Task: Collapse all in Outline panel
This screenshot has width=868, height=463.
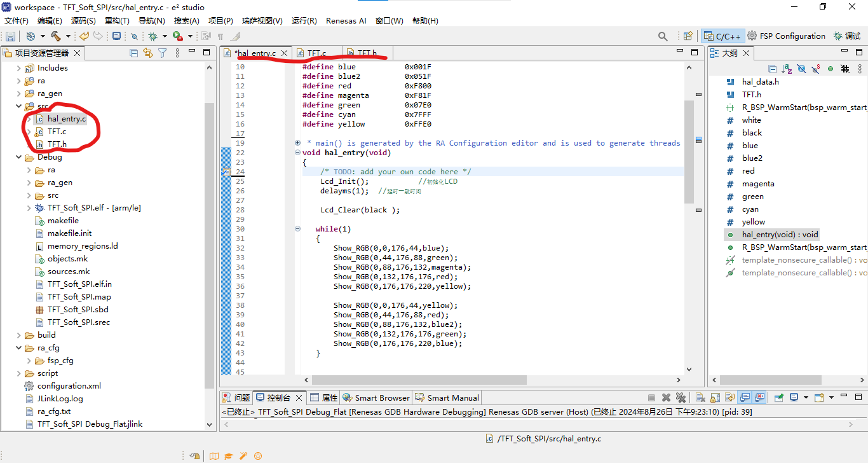Action: click(772, 69)
